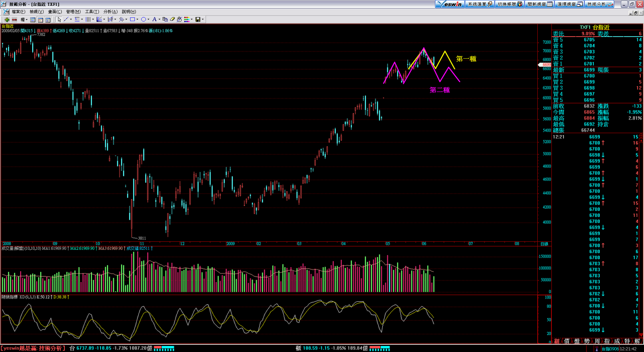
Task: Expand the fan lines tool dropdown arrow
Action: 104,19
